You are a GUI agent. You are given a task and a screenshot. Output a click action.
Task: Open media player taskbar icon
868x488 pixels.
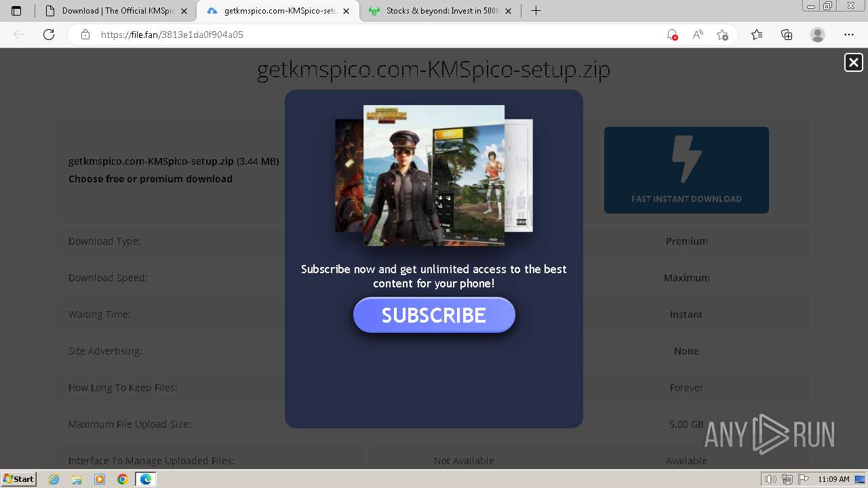(100, 479)
